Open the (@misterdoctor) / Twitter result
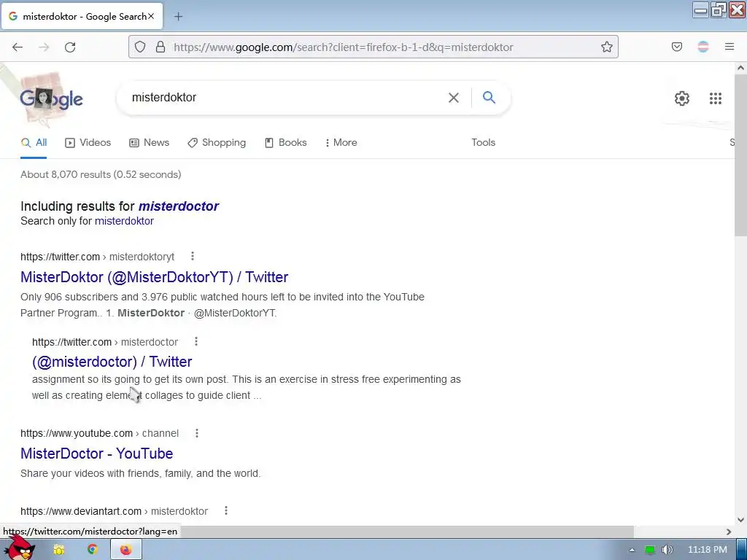The width and height of the screenshot is (747, 560). 112,362
